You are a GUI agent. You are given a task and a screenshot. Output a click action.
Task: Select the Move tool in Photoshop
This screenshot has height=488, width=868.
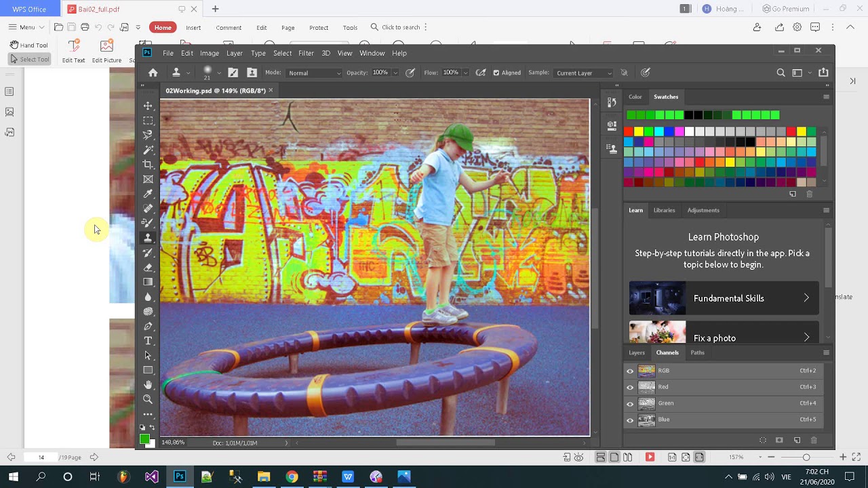tap(148, 106)
